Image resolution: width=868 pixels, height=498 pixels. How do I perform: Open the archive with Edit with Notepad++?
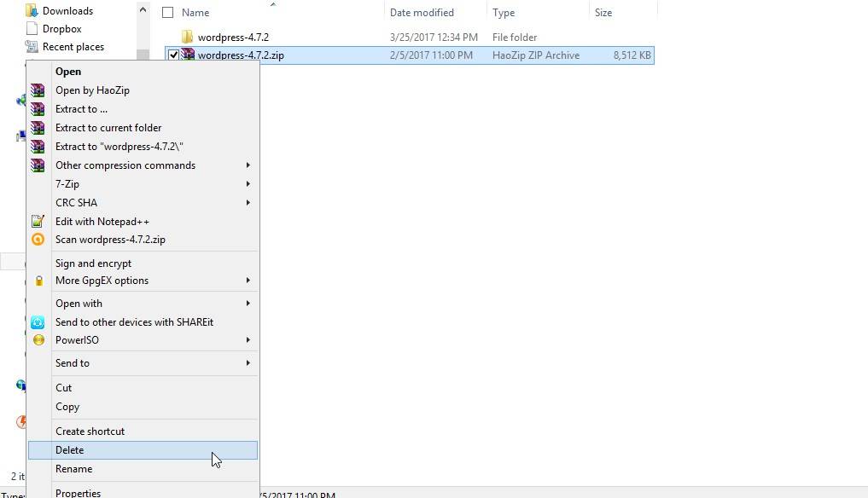click(x=102, y=221)
